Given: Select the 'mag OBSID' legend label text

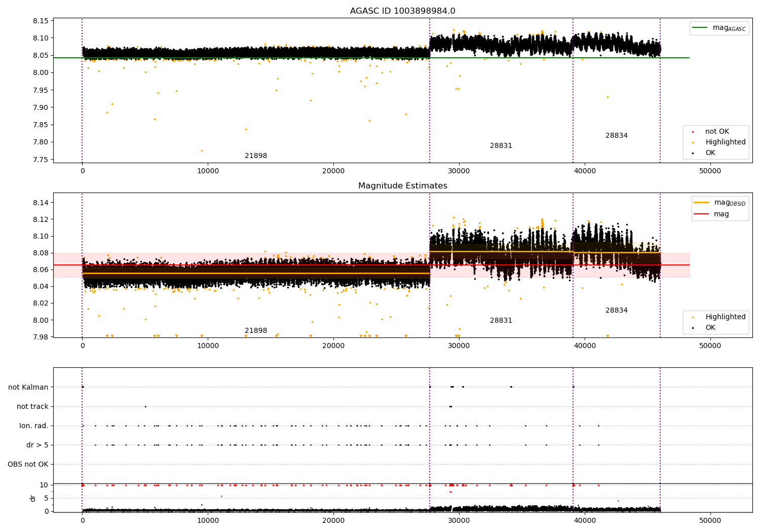Looking at the screenshot, I should (x=730, y=203).
